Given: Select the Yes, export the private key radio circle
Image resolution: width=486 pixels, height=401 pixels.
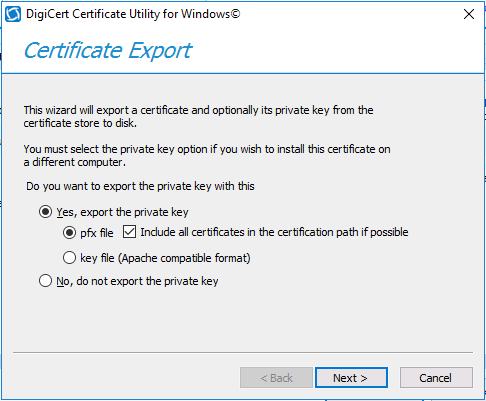Looking at the screenshot, I should coord(45,212).
